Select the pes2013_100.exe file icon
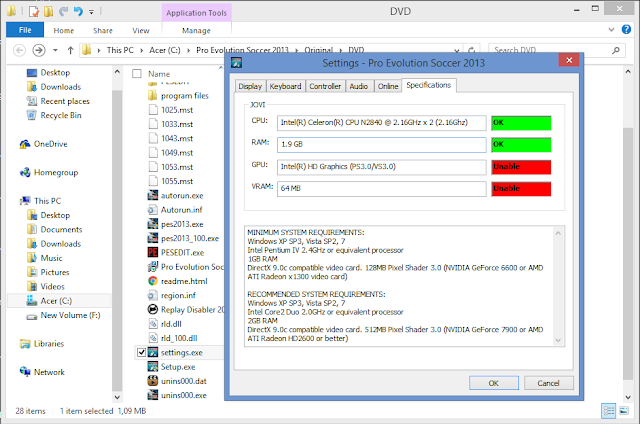This screenshot has height=424, width=640. [153, 238]
